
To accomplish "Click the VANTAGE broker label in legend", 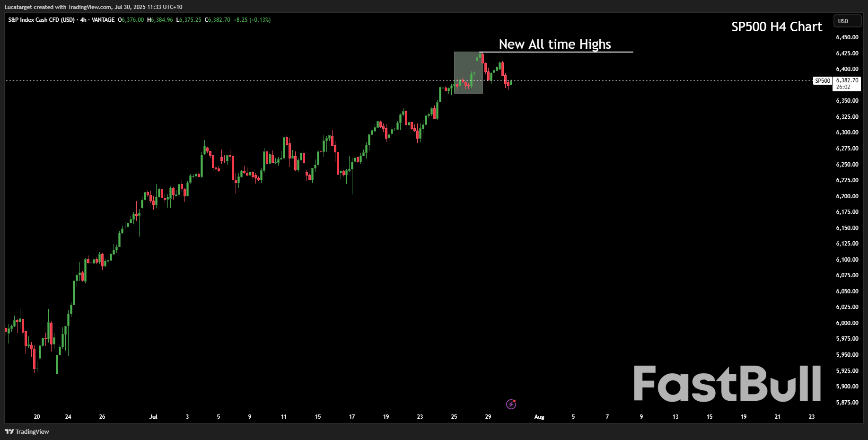I will point(103,20).
